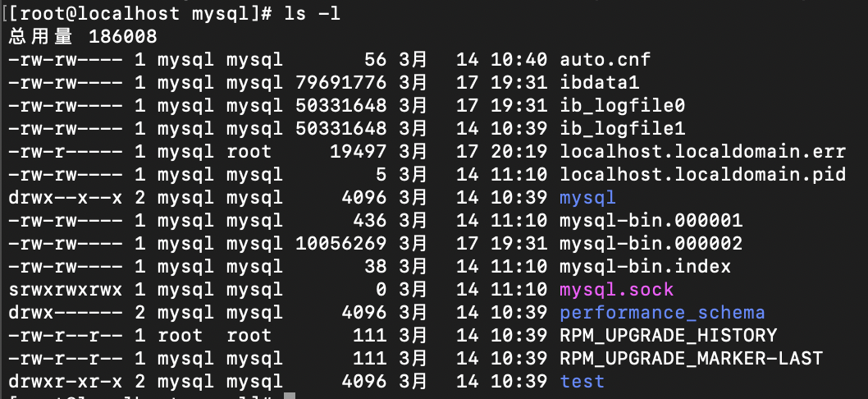Click size 0 on mysql.sock row
Image resolution: width=868 pixels, height=399 pixels.
pos(381,290)
